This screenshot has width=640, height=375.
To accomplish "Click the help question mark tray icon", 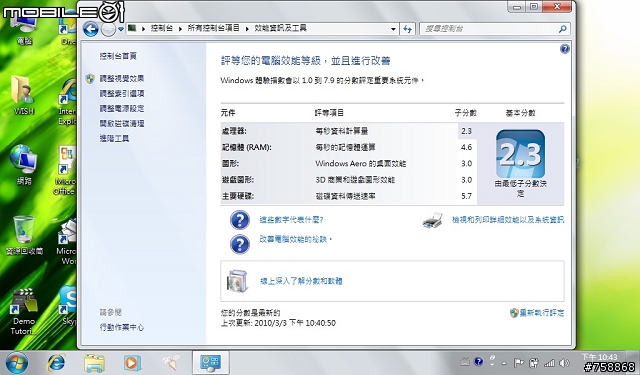I will point(479,362).
